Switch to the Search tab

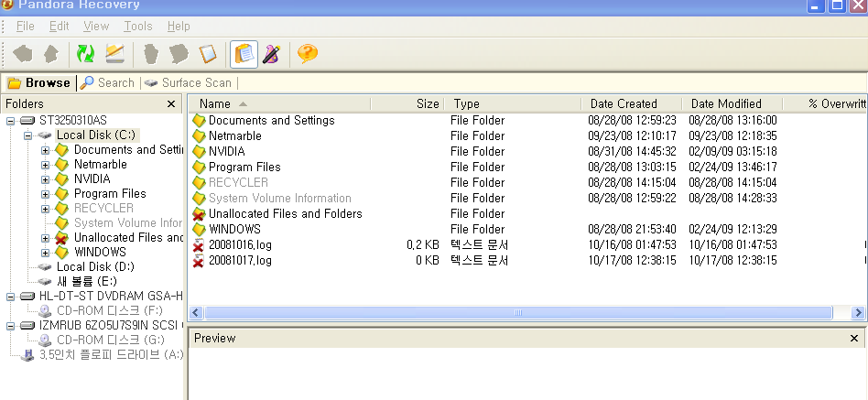click(108, 83)
